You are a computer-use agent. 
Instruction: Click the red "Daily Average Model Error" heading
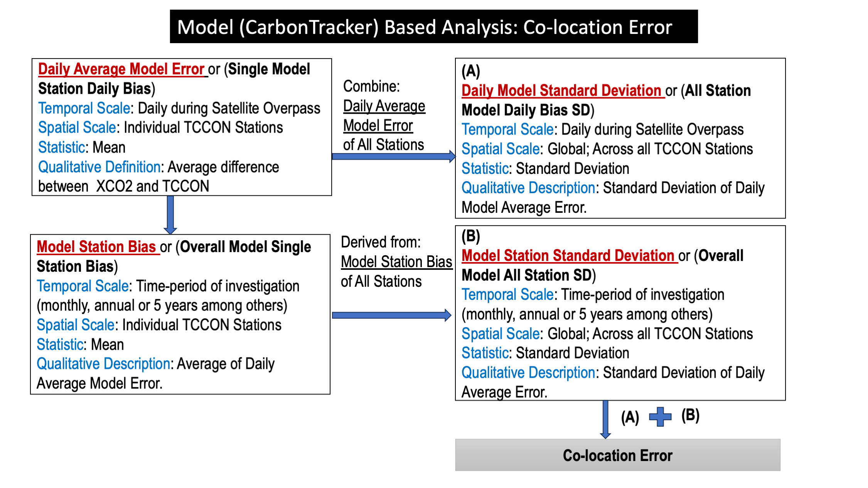click(x=121, y=69)
